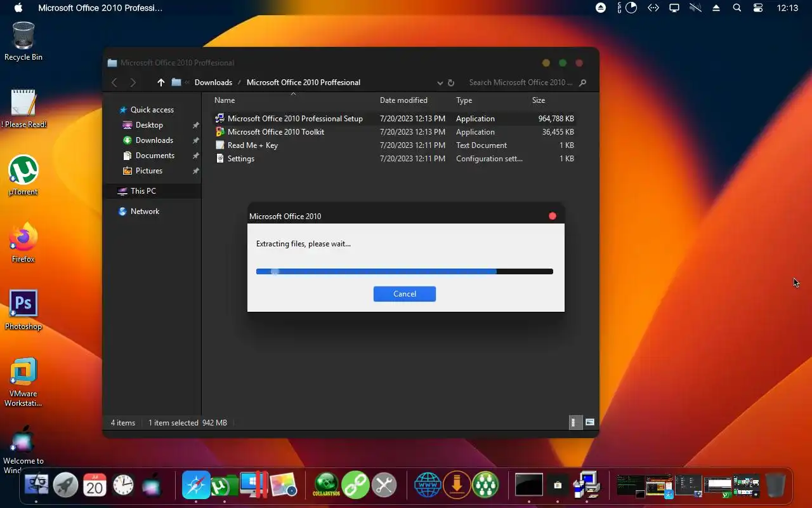Open the green chain link dock icon
Image resolution: width=812 pixels, height=508 pixels.
coord(355,486)
